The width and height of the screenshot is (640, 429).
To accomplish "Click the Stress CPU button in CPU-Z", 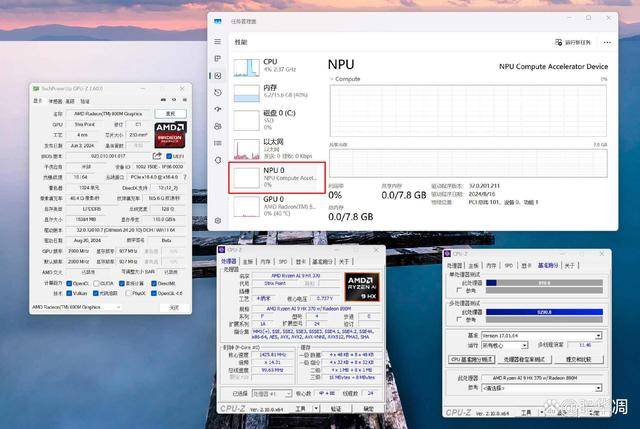I will point(524,360).
